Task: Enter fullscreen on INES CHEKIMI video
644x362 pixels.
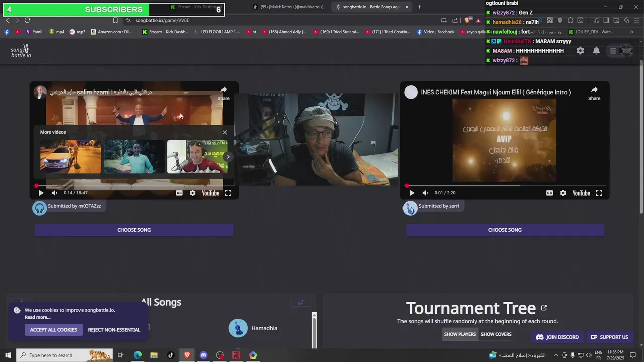Action: tap(599, 193)
